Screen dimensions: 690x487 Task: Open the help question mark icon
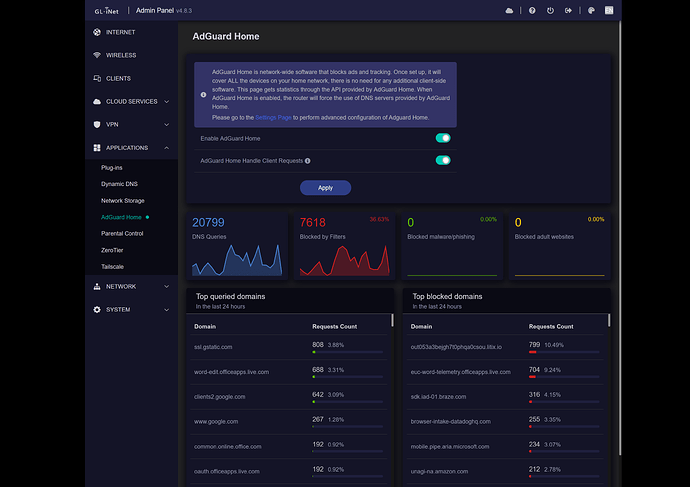coord(530,10)
